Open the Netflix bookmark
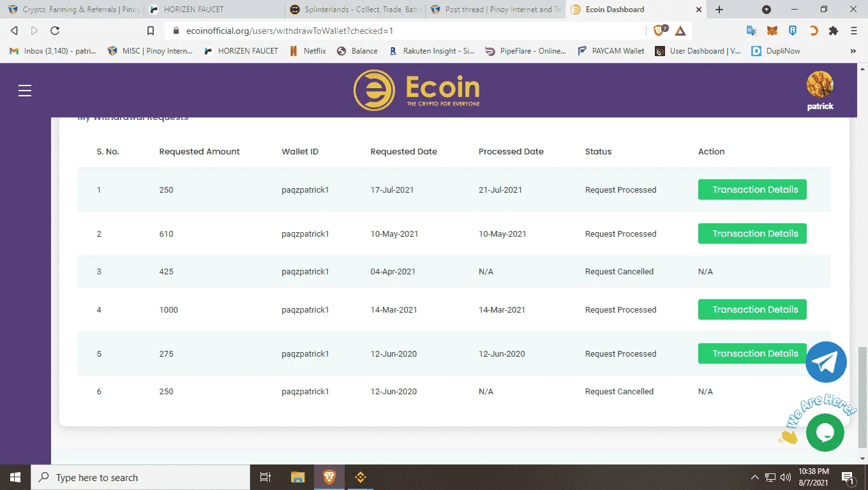 click(307, 51)
